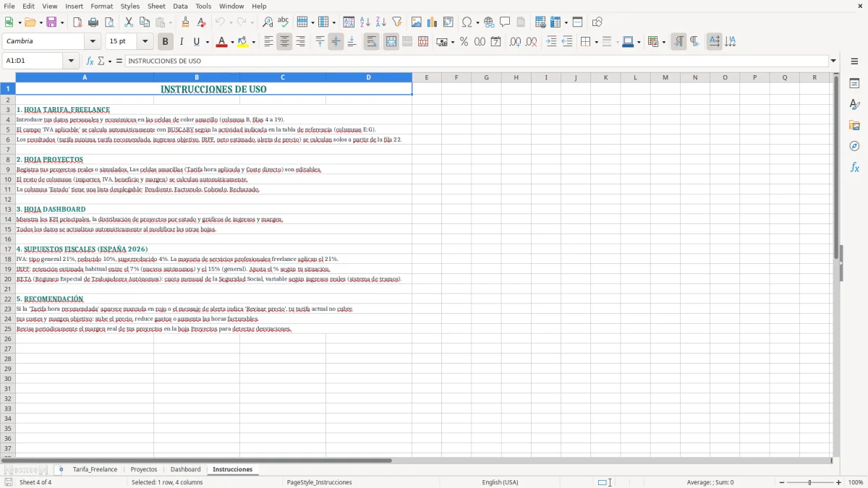This screenshot has height=488, width=868.
Task: Insert a hyperlink
Action: 489,22
